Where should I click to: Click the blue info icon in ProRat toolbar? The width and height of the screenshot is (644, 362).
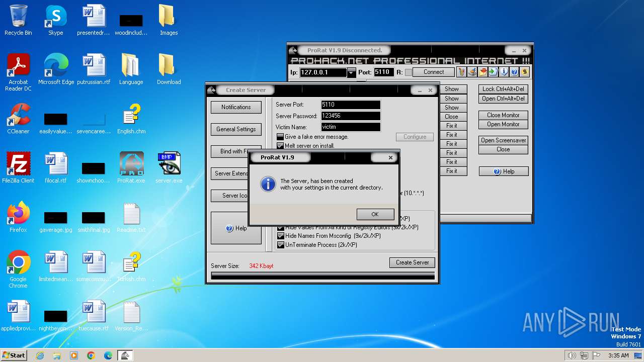tap(504, 72)
